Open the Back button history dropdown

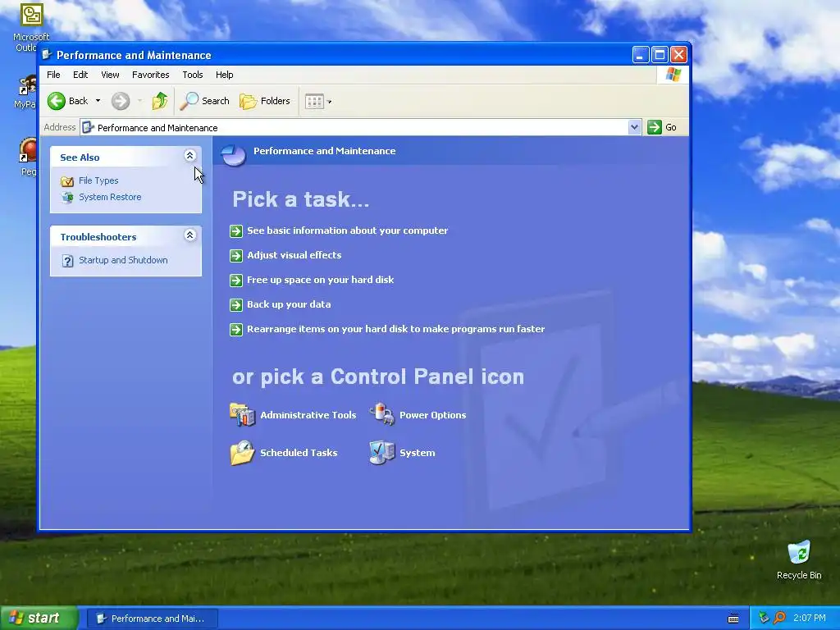click(x=98, y=101)
